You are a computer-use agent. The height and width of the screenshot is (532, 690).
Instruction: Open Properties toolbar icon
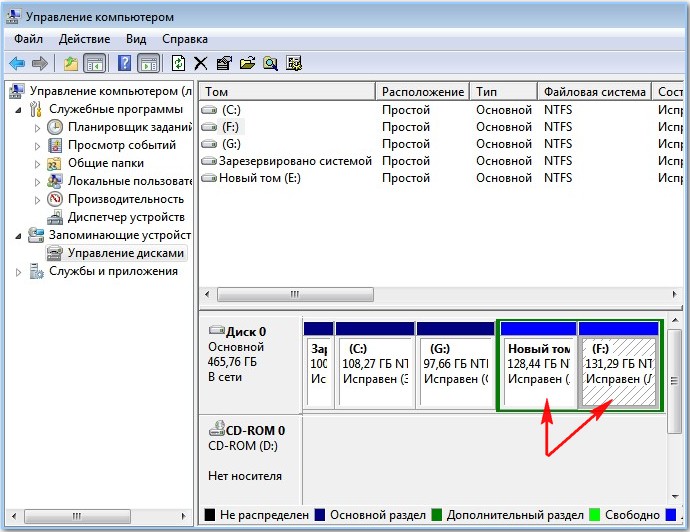224,64
